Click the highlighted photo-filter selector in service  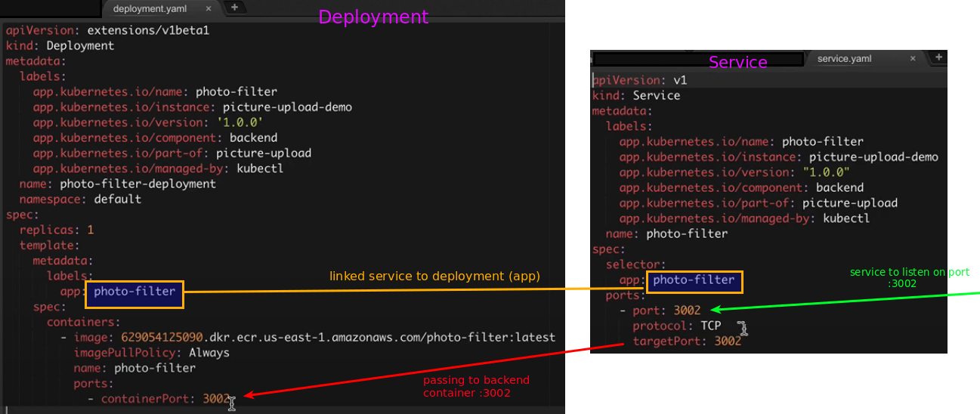[694, 280]
